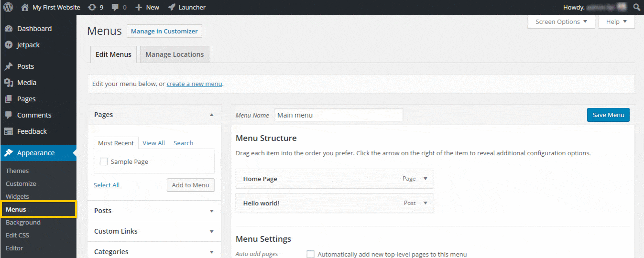Switch to the Manage Locations tab

(175, 54)
